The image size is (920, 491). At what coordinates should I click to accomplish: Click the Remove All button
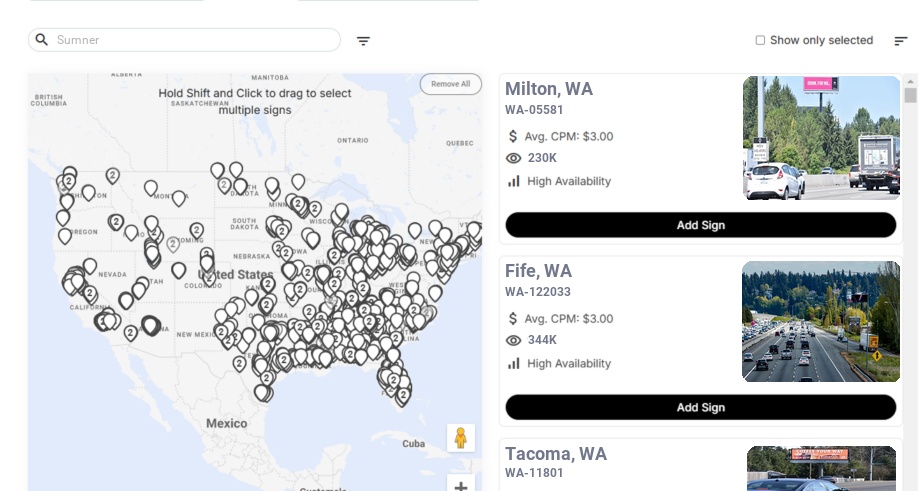(450, 84)
